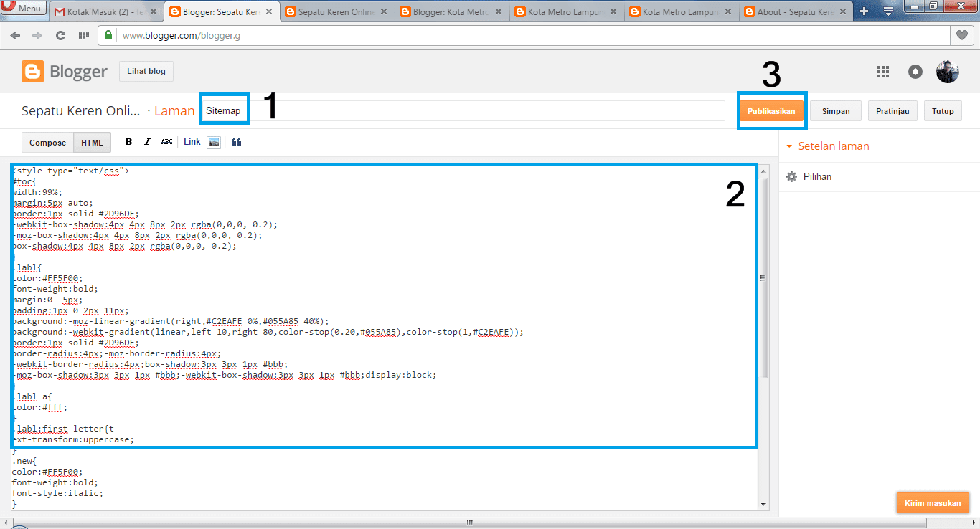Image resolution: width=980 pixels, height=529 pixels.
Task: Click the Sepatu Keren Onli... blog title
Action: (x=81, y=111)
